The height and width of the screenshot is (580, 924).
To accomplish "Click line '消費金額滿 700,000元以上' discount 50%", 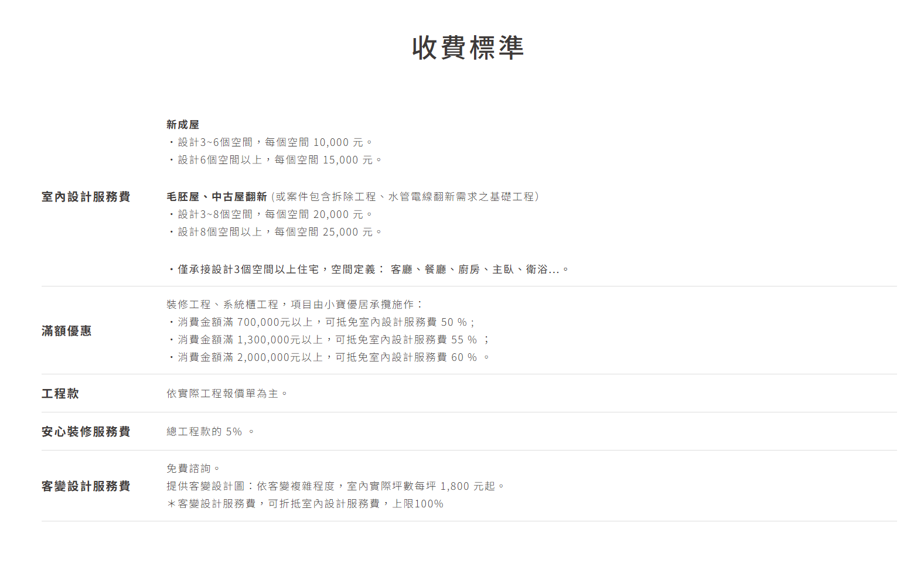I will (x=321, y=322).
